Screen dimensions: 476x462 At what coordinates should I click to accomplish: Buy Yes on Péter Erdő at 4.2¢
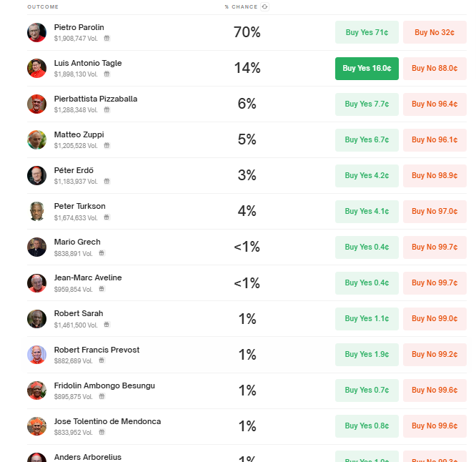point(367,175)
